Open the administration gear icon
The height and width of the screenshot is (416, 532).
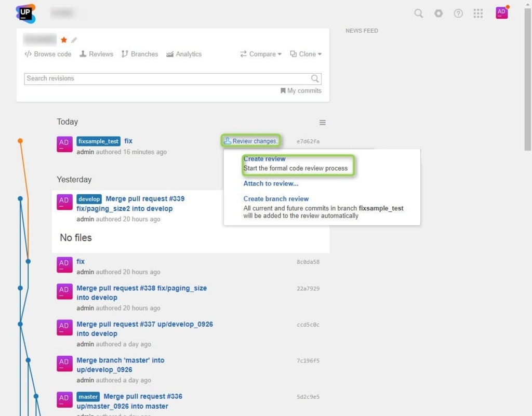[x=438, y=13]
